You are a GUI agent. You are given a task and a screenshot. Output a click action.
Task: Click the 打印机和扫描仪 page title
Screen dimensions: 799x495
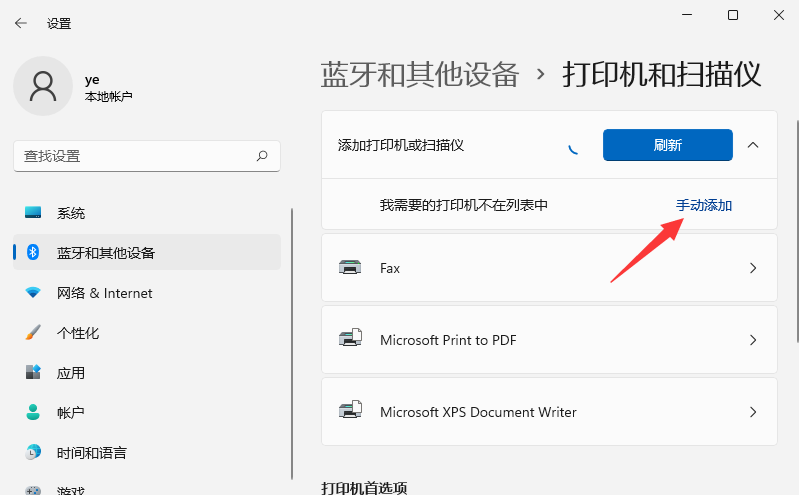(x=661, y=74)
